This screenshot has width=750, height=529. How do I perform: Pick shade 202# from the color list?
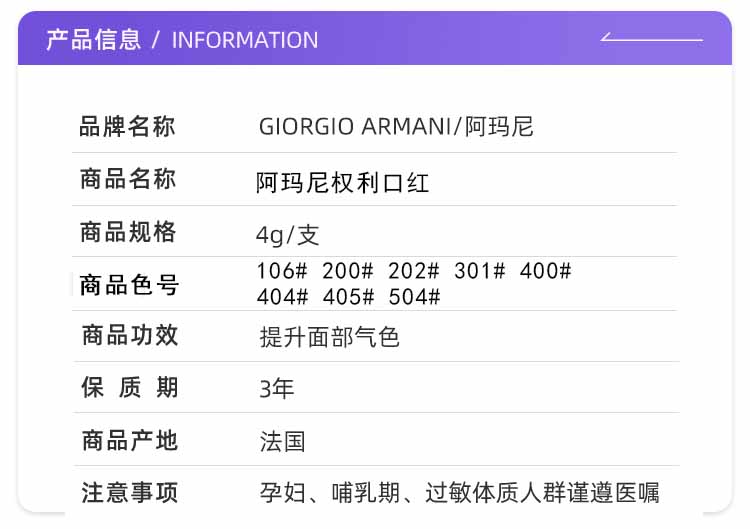(x=414, y=271)
